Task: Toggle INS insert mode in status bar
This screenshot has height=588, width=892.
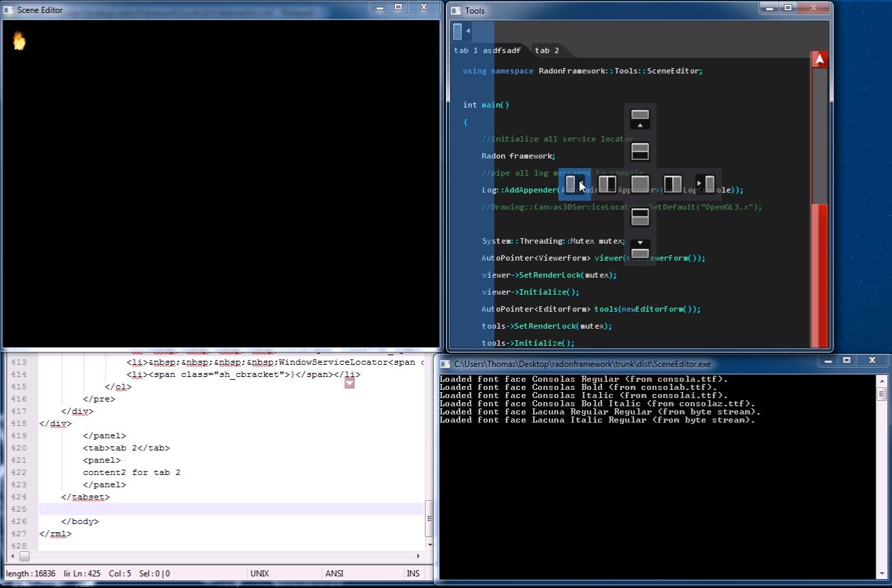Action: pos(413,574)
